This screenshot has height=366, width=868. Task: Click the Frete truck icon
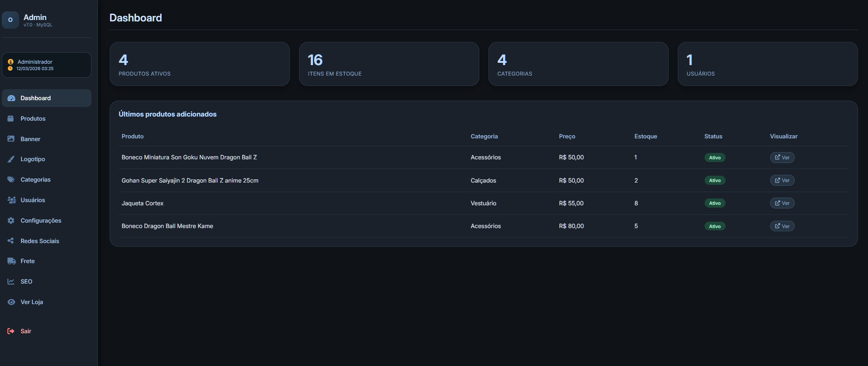[11, 261]
